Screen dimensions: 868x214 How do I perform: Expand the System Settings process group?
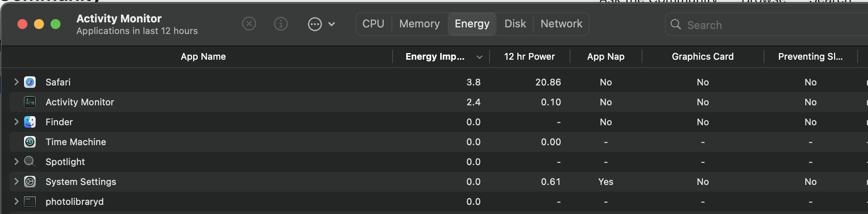coord(16,182)
